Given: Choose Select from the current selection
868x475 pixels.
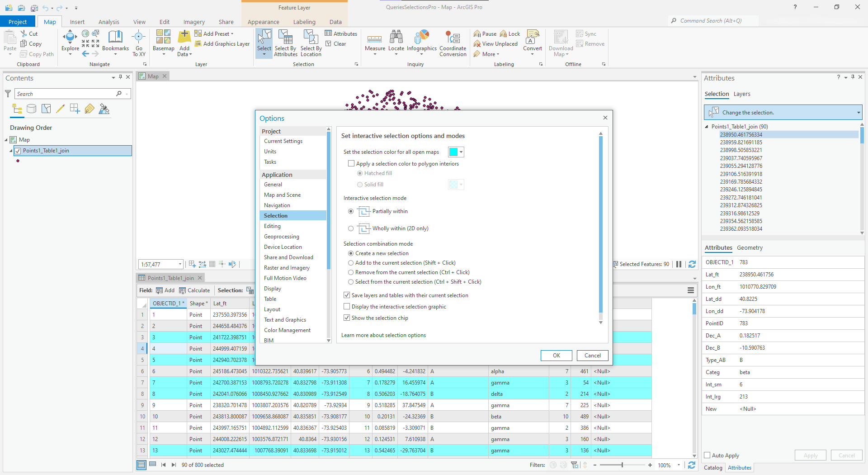Looking at the screenshot, I should tap(351, 282).
